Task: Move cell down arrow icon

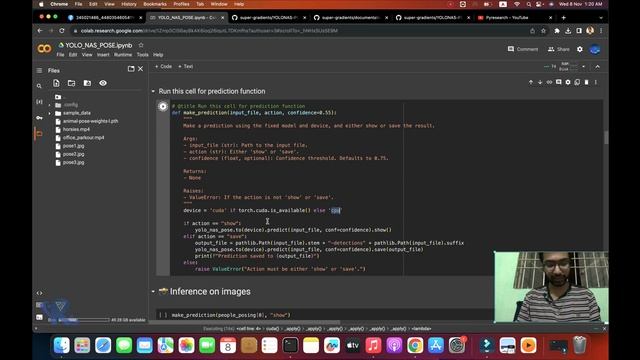Action: 540,82
